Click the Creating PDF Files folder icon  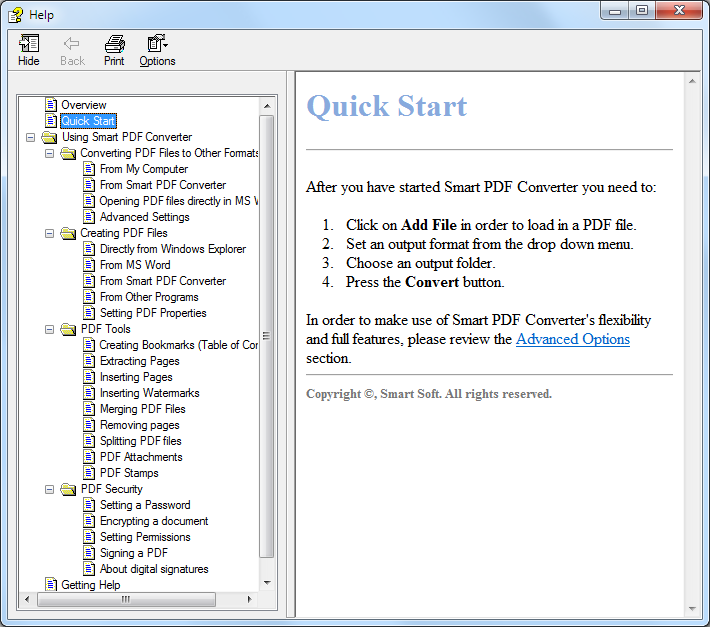point(68,233)
